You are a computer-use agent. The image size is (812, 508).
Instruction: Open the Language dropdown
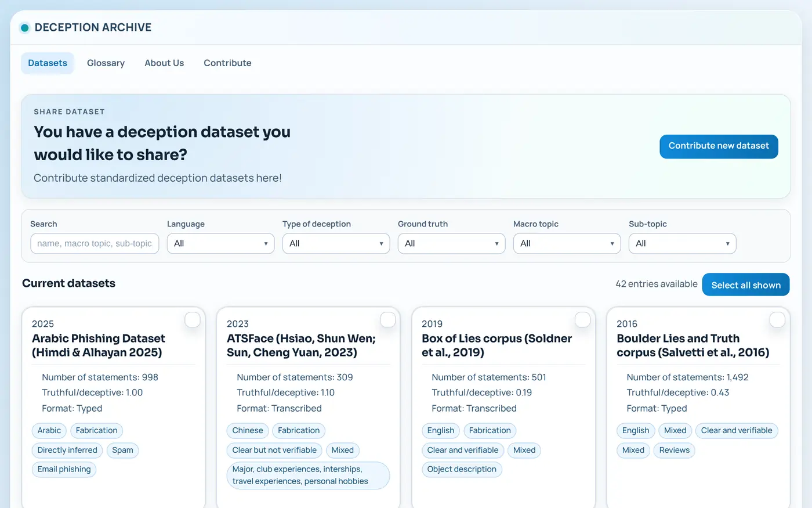pos(220,244)
